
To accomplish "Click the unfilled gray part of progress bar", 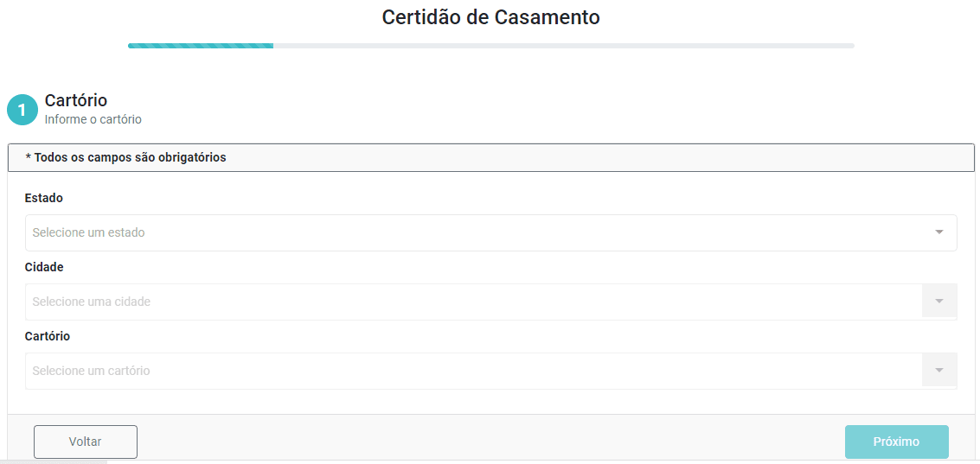I will coord(562,45).
